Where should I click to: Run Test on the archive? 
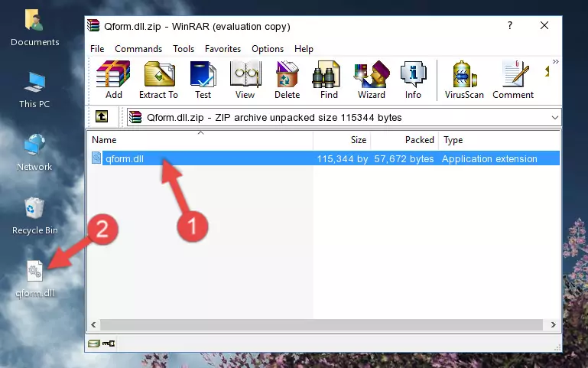coord(203,80)
